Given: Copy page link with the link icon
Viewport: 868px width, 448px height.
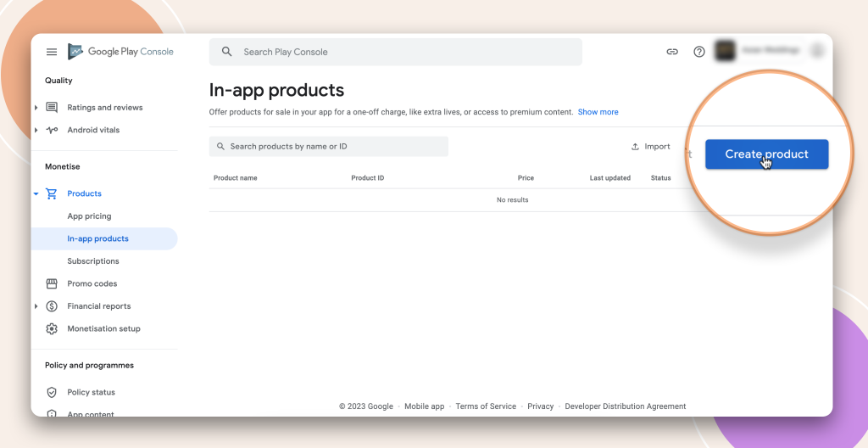Looking at the screenshot, I should [x=672, y=52].
